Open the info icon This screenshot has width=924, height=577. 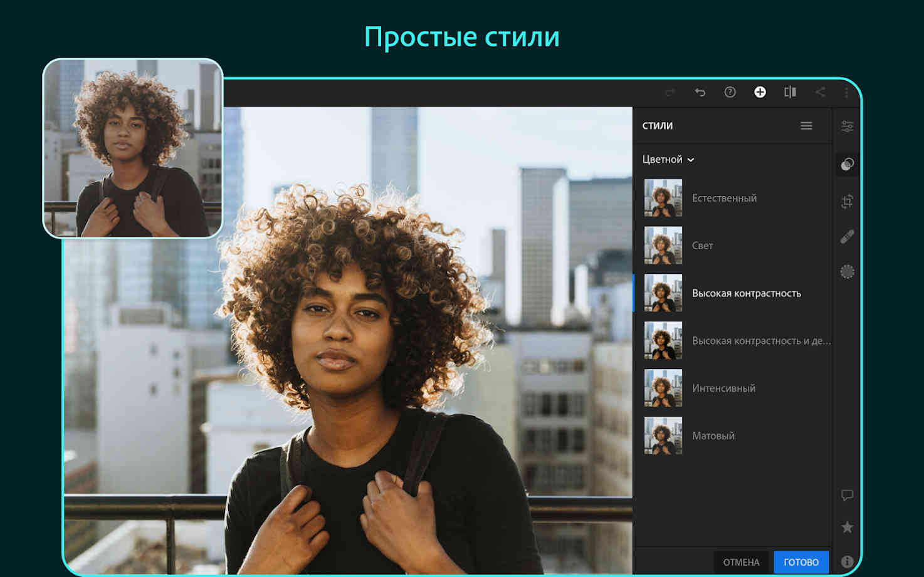click(x=847, y=562)
